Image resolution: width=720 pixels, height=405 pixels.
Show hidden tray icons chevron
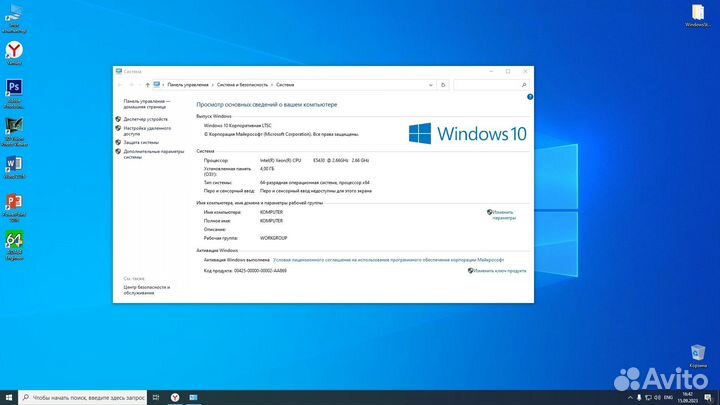tap(630, 398)
